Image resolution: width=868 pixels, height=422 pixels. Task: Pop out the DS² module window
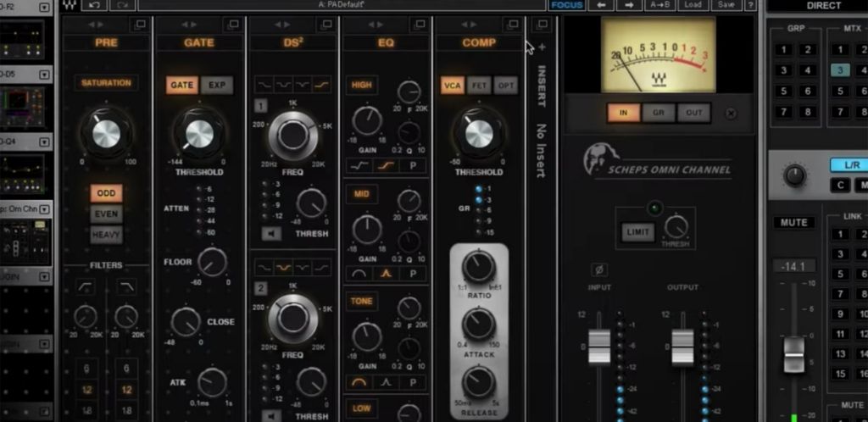pos(326,25)
